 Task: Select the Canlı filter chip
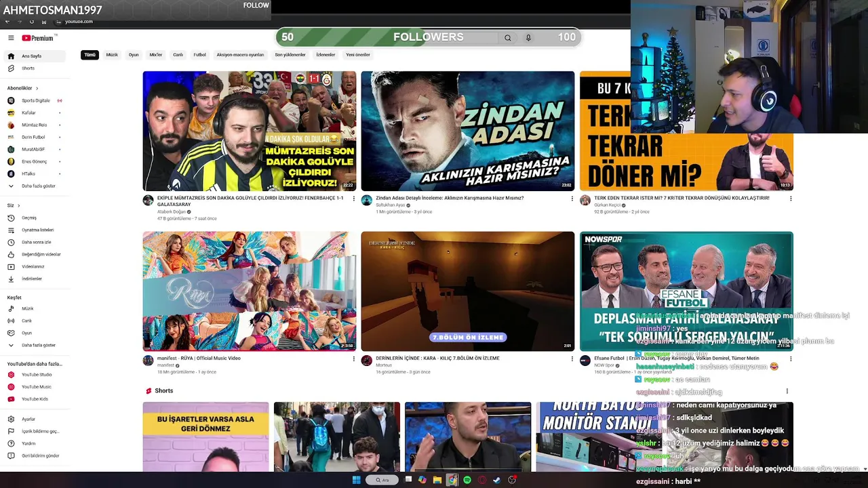[178, 55]
